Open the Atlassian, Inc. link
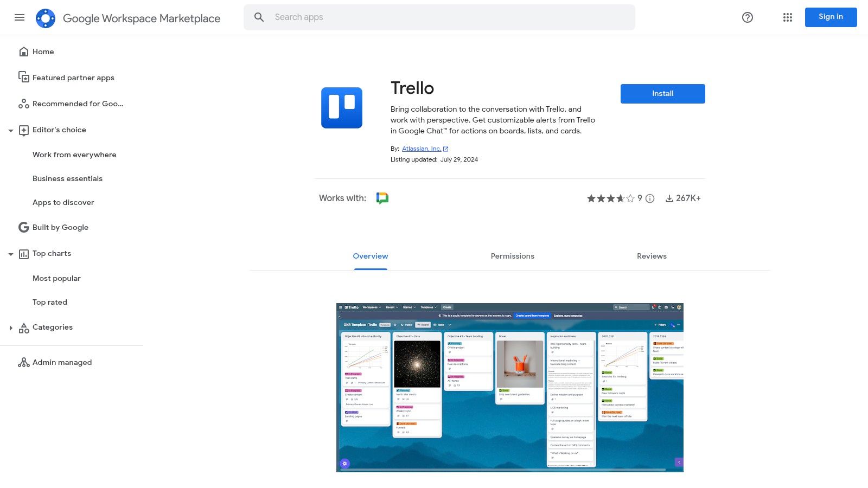Viewport: 868px width, 488px height. coord(422,149)
